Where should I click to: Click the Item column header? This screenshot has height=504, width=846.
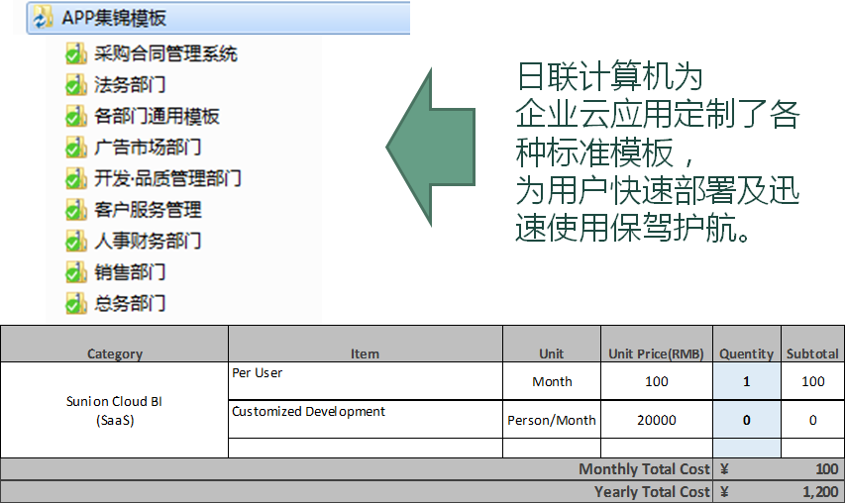366,344
